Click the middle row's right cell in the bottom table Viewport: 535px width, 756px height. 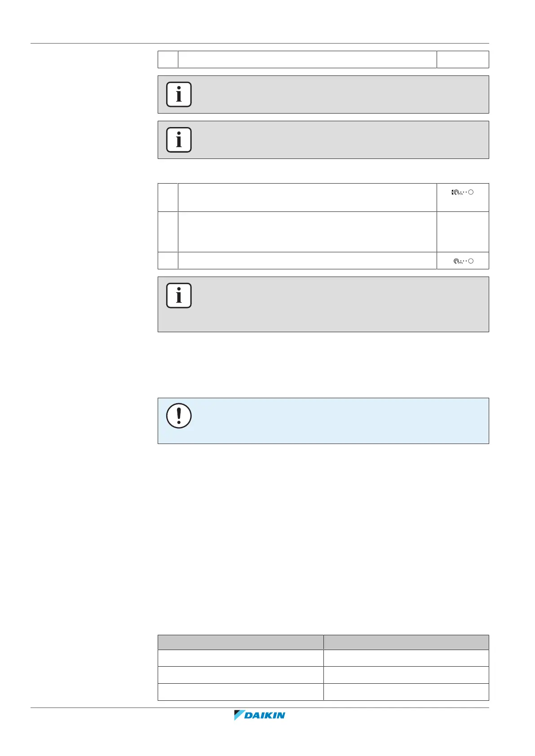(406, 675)
